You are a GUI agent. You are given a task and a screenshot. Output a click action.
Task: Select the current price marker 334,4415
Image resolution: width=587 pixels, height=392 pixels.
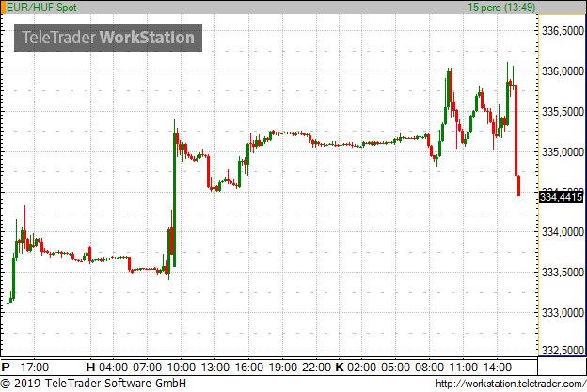(x=562, y=196)
